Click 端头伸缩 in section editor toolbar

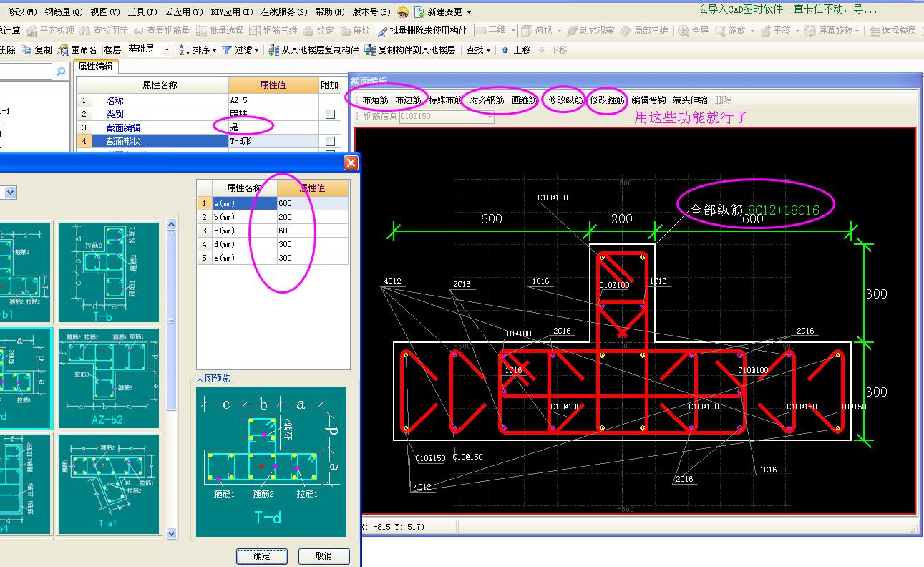[690, 100]
